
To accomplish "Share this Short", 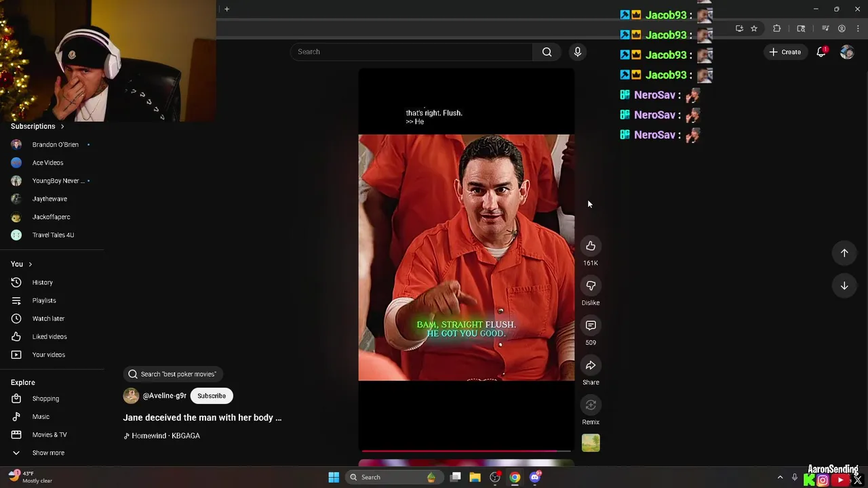I will coord(591,365).
